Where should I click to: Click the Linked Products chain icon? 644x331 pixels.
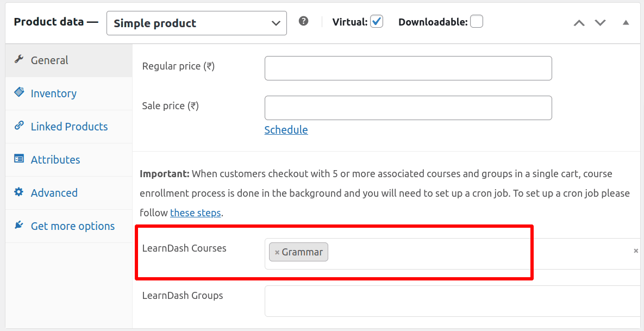click(x=19, y=126)
